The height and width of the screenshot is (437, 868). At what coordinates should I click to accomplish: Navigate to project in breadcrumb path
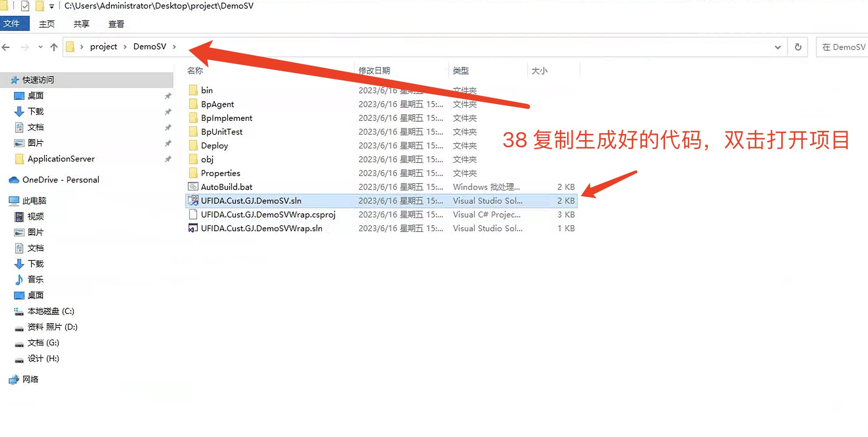click(103, 47)
